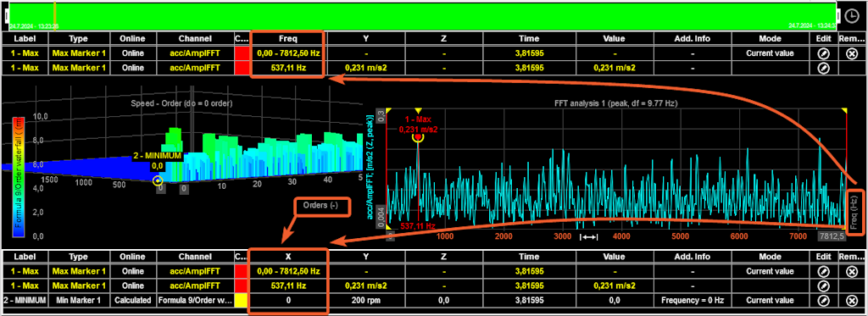Select the '537,11 Hz' cell in upper table
Screen dimensions: 868x316
288,68
